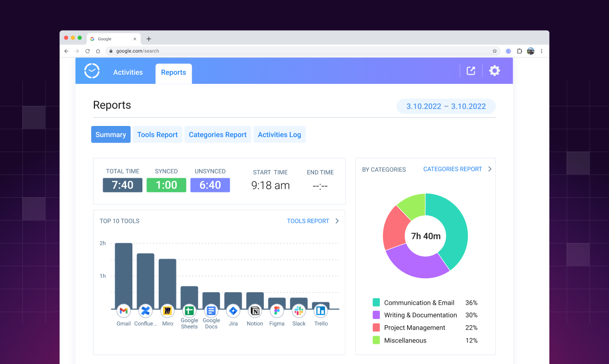Click the Google Docs tool icon

click(211, 311)
